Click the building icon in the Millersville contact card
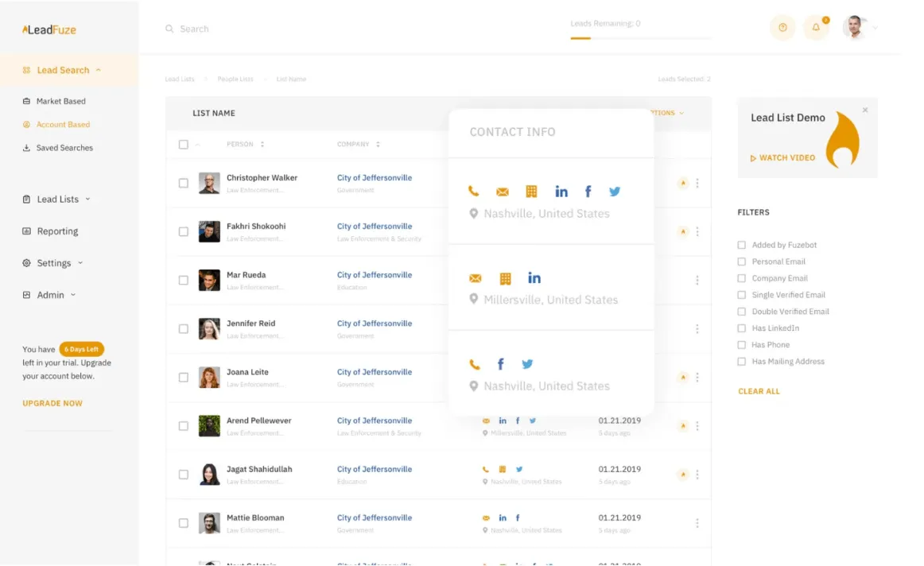924x566 pixels. (505, 278)
